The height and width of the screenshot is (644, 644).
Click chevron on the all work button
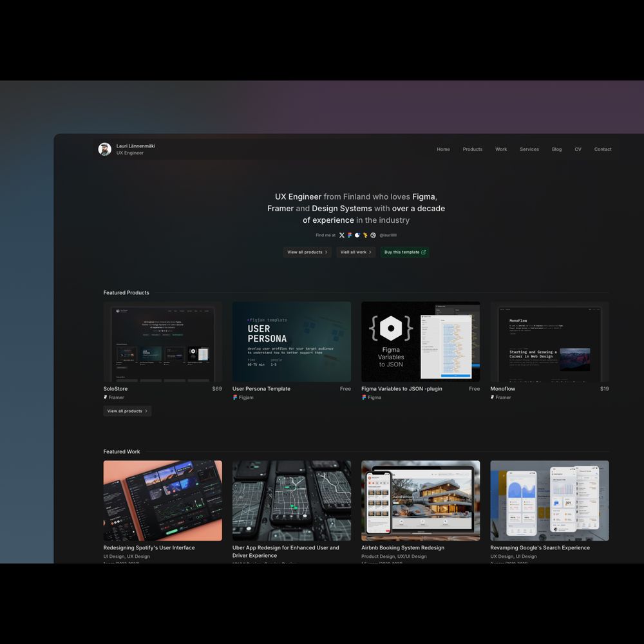click(x=370, y=252)
